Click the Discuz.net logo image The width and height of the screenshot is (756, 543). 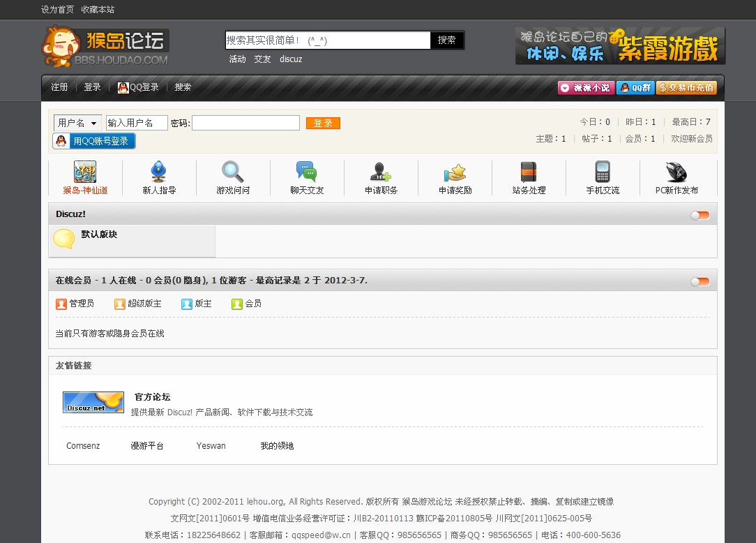tap(93, 402)
